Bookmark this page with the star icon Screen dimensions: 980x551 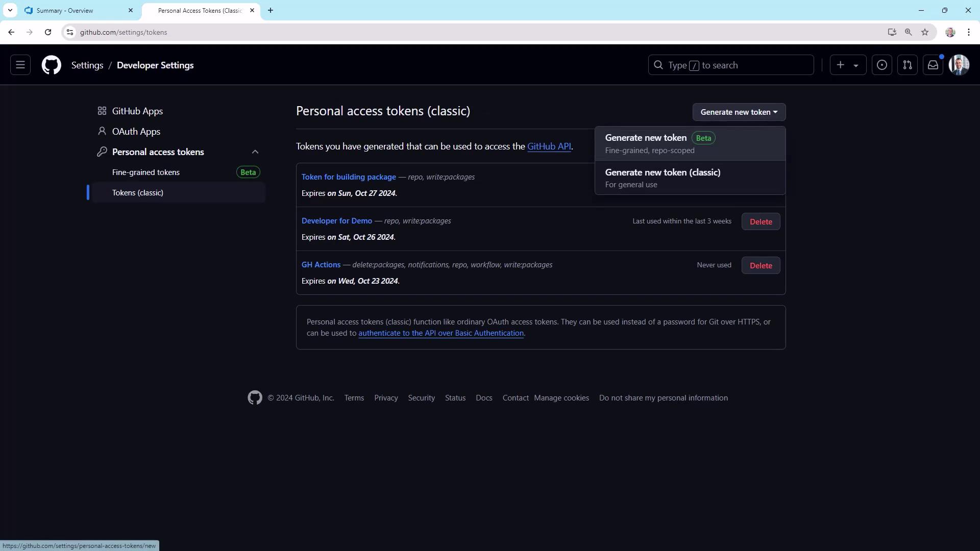tap(925, 32)
